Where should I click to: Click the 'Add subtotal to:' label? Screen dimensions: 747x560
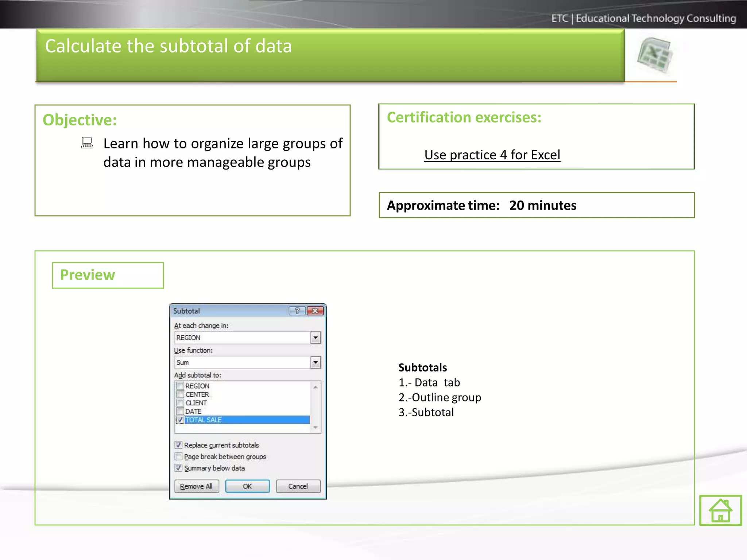click(x=197, y=375)
